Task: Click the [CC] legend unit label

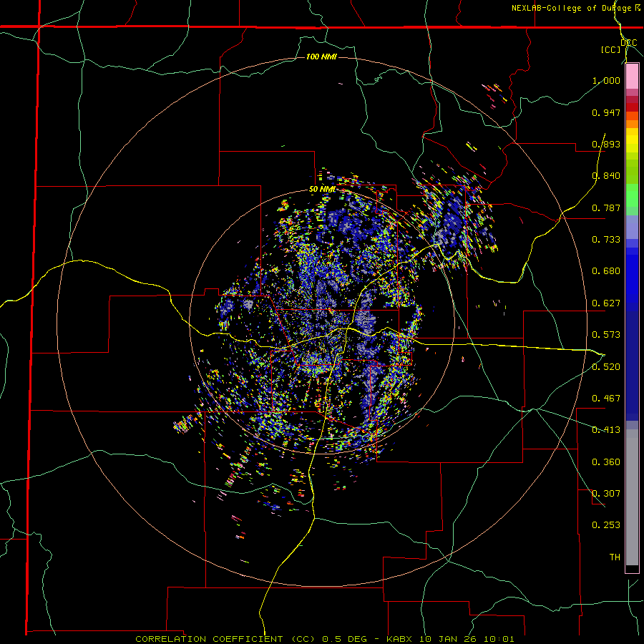Action: coord(610,49)
